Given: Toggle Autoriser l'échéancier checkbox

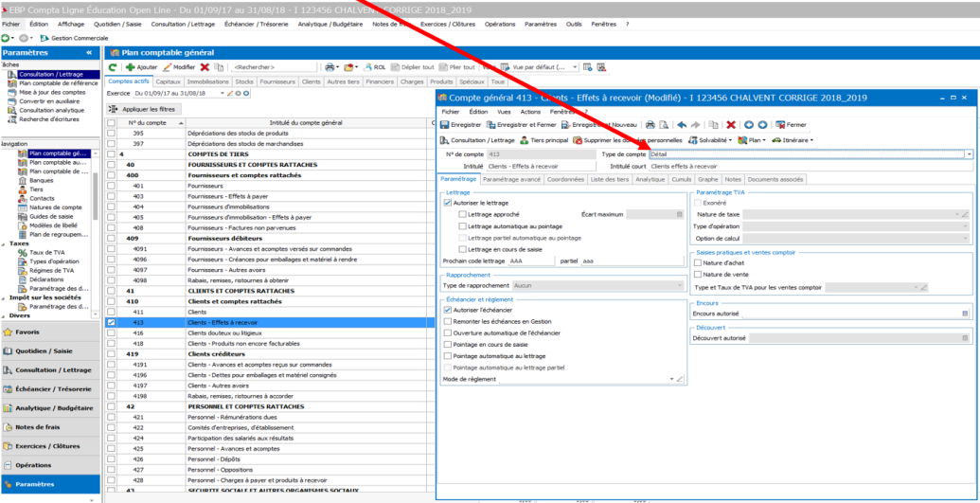Looking at the screenshot, I should 447,310.
